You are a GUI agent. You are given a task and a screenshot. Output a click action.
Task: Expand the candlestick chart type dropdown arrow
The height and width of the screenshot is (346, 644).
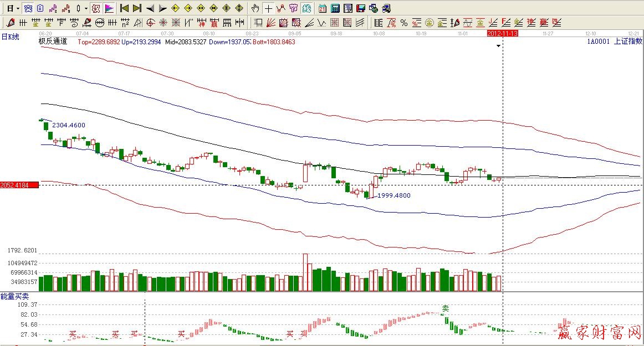click(x=86, y=8)
